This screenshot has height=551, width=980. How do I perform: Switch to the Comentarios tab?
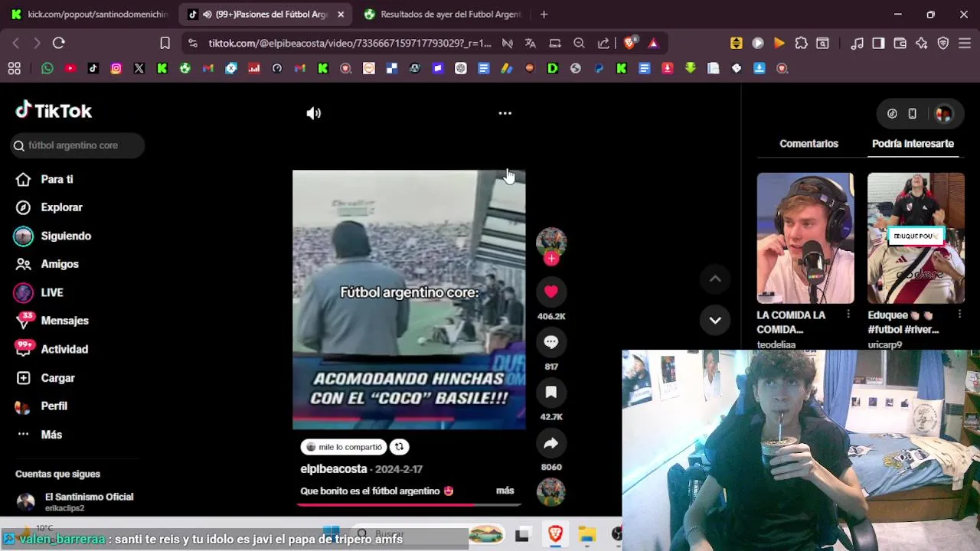coord(808,143)
